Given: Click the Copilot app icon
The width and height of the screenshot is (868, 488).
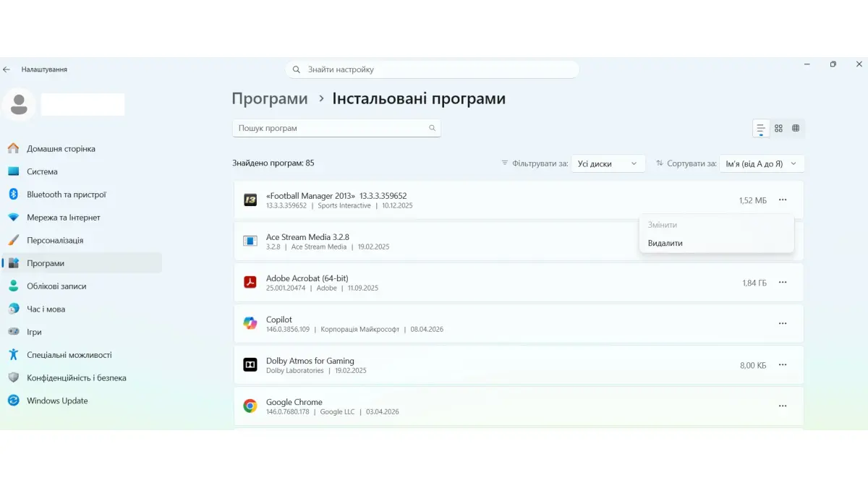Looking at the screenshot, I should (250, 324).
